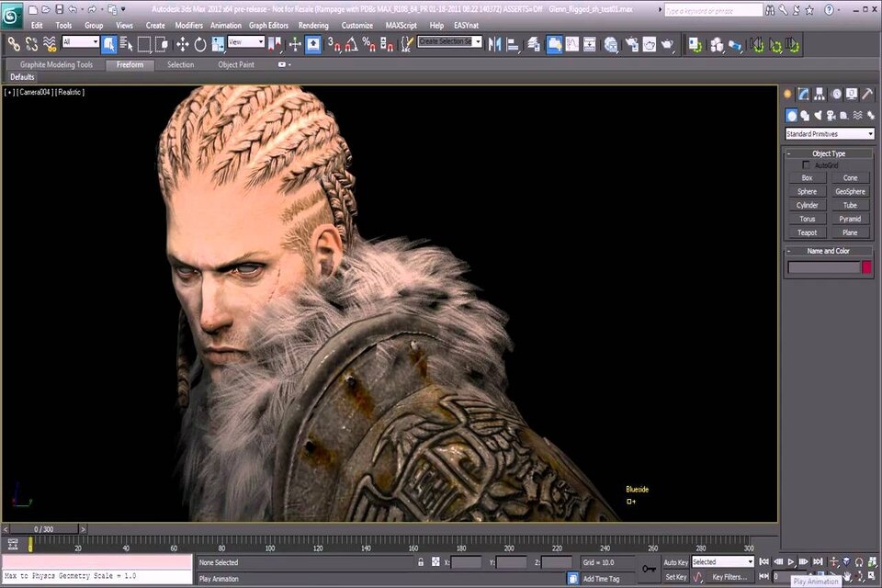Toggle Set Key mode
The image size is (882, 588).
[x=677, y=576]
